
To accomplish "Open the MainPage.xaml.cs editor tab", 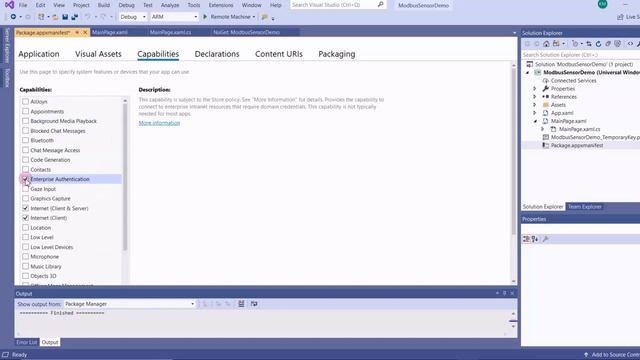I will [170, 32].
